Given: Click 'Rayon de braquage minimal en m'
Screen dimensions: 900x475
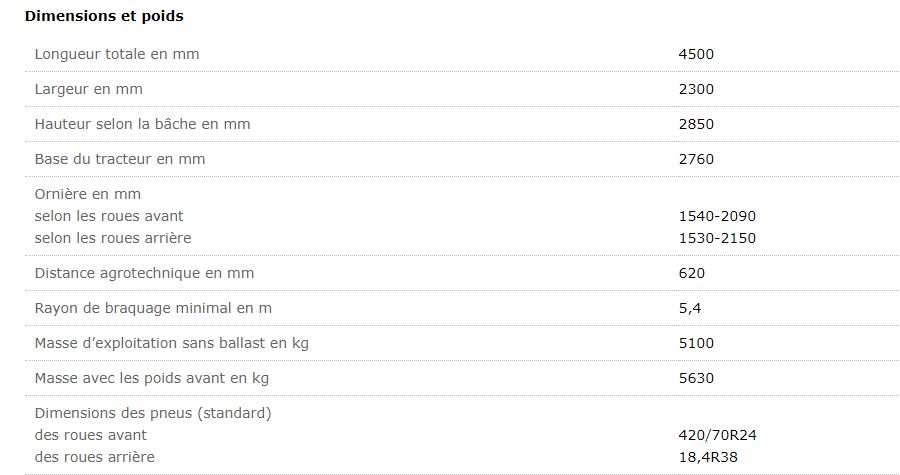Looking at the screenshot, I should (152, 308).
